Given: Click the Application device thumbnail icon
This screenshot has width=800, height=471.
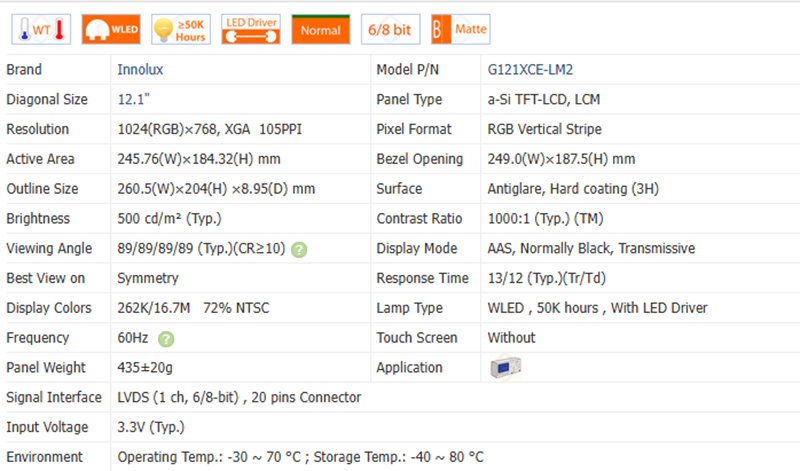Looking at the screenshot, I should click(x=505, y=367).
